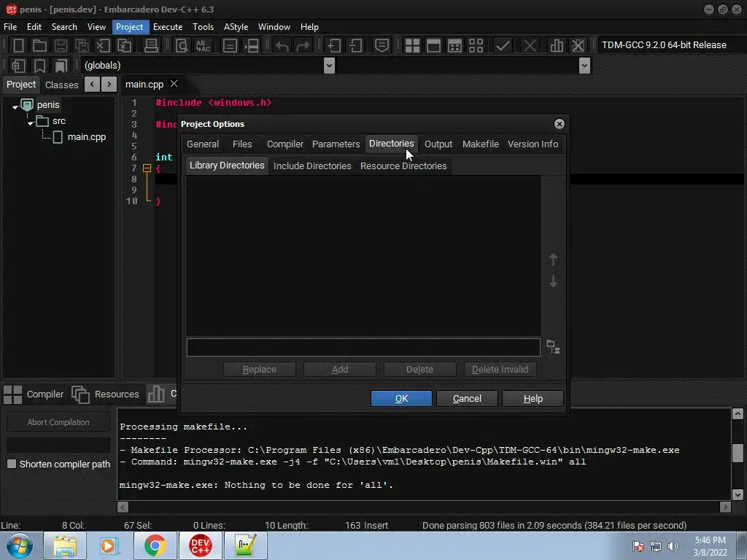
Task: Click the Goto bookmarks icon
Action: (61, 66)
